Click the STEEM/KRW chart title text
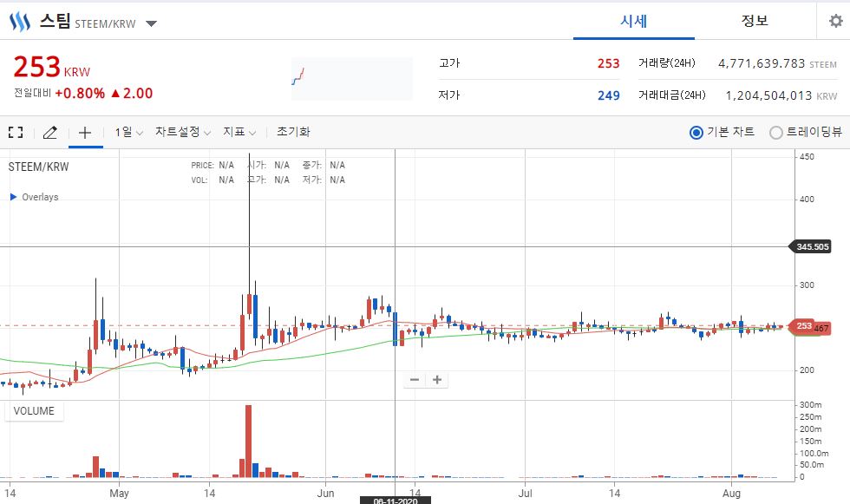This screenshot has width=850, height=504. 38,167
